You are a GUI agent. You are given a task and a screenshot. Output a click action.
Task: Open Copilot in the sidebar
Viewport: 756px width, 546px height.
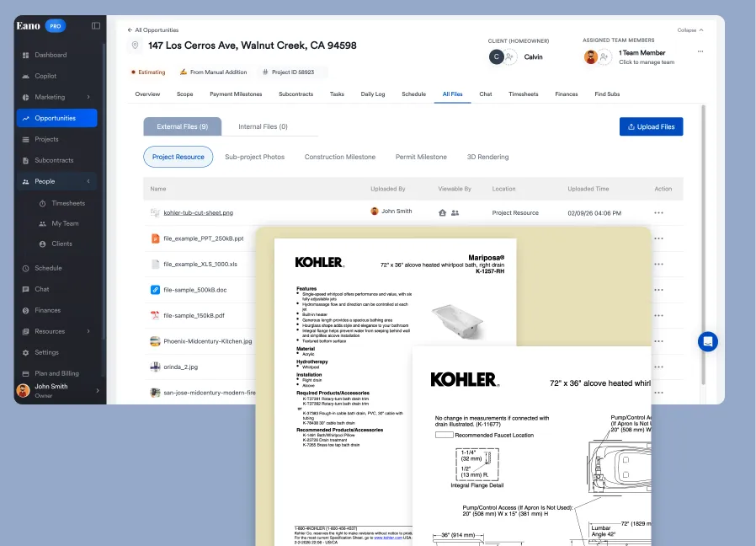tap(45, 76)
